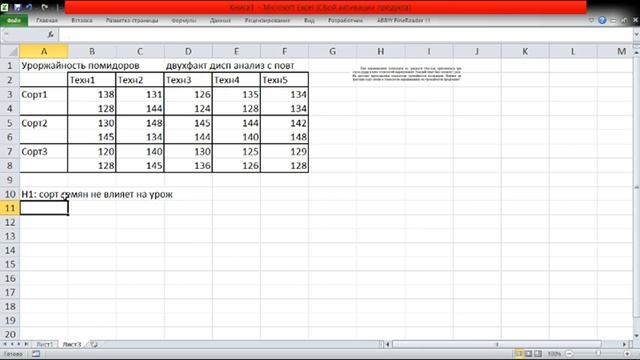Click horizontal scrollbar left arrow
Screen dimensions: 640x360
pos(388,344)
